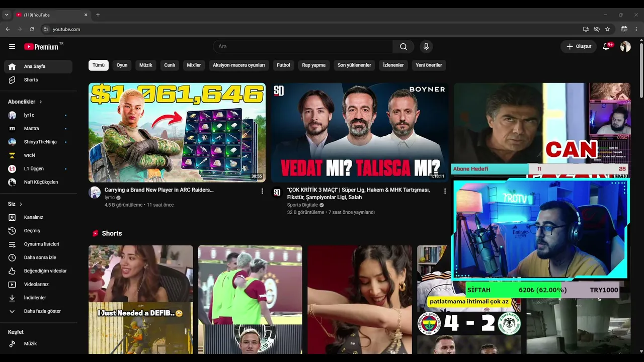Click the Videolarınız icon in the sidebar
The width and height of the screenshot is (644, 362).
coord(12,285)
